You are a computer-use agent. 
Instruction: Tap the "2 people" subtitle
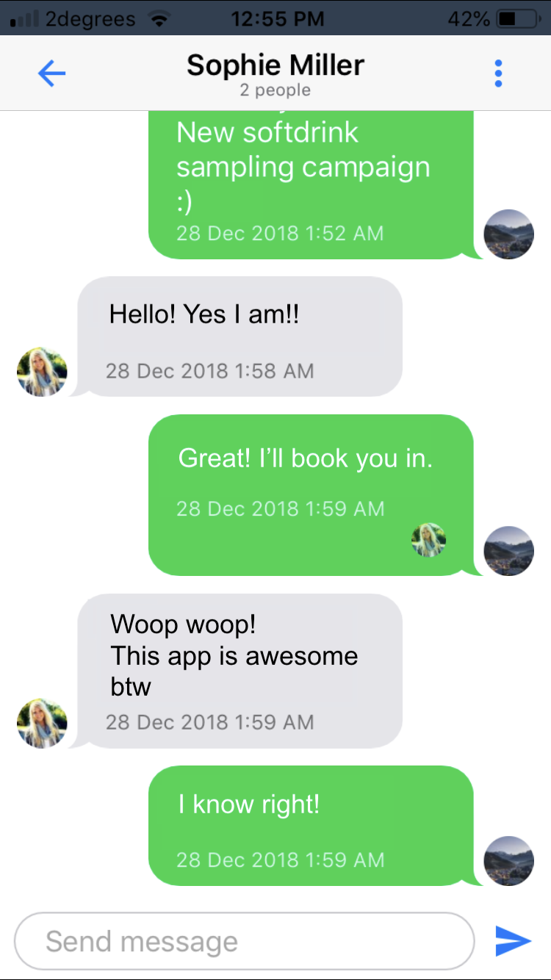[275, 90]
